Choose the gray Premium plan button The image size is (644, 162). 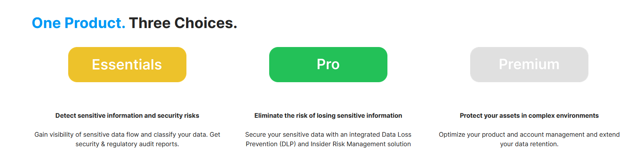click(x=529, y=64)
